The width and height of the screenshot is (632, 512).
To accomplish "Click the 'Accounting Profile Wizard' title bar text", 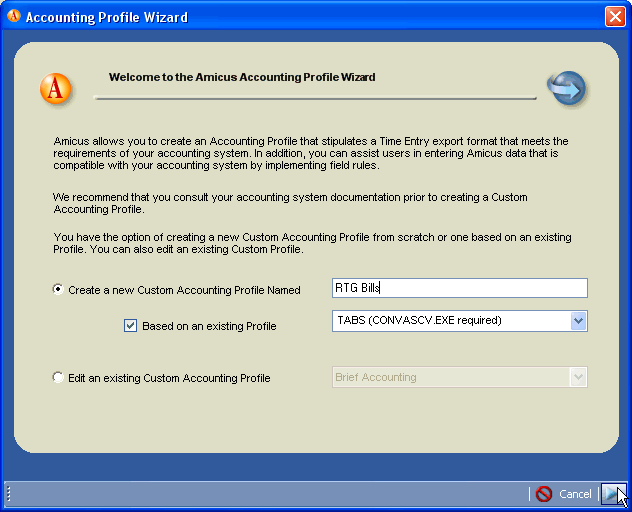I will (106, 17).
